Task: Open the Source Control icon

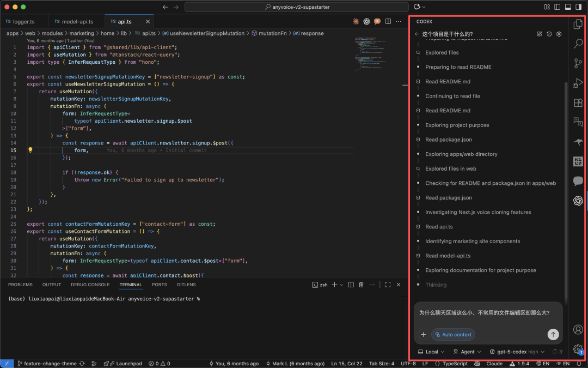Action: click(x=578, y=63)
